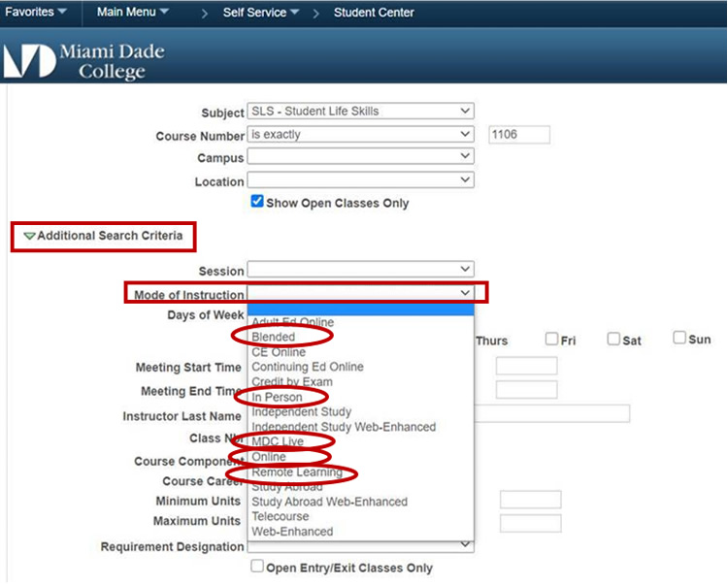Click the Meeting End Time input box

point(526,390)
